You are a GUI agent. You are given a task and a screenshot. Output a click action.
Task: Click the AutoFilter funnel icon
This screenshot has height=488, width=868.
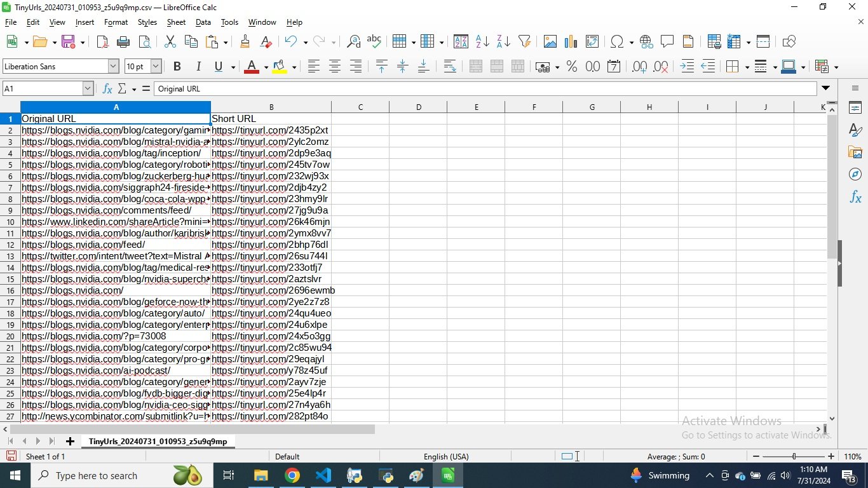pyautogui.click(x=524, y=41)
